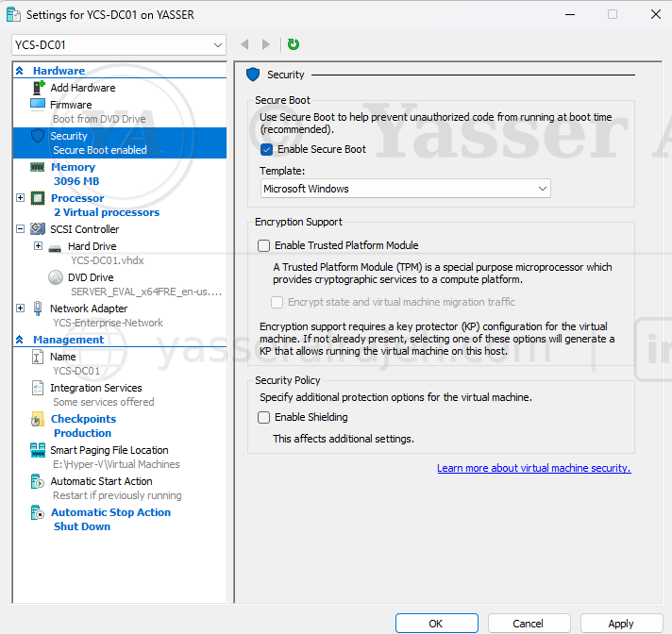Select SCSI Controller item
The image size is (672, 634).
point(84,229)
